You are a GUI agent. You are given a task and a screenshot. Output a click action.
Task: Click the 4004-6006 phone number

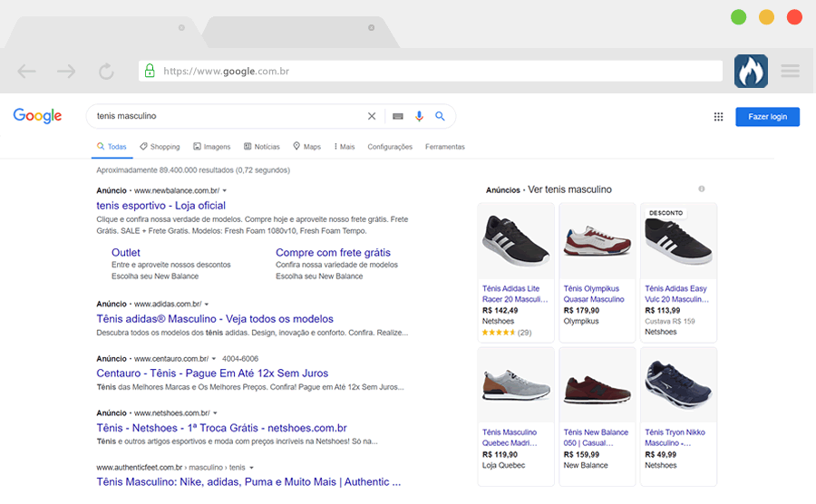[x=240, y=359]
